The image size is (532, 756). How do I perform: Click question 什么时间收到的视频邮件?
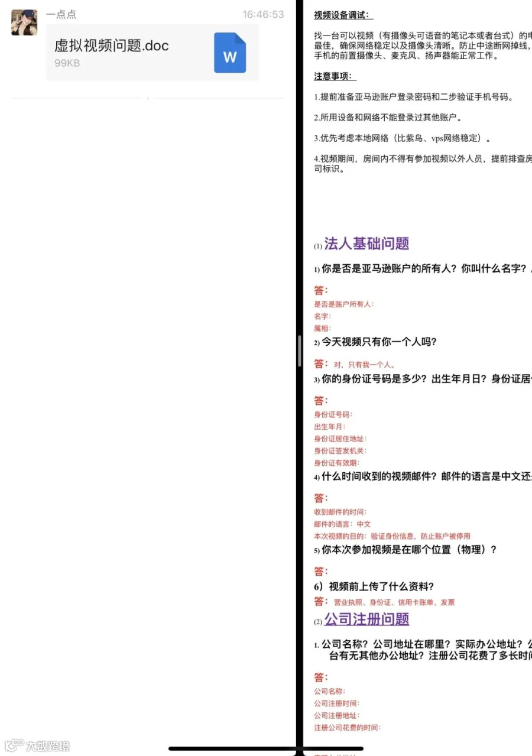pos(423,476)
